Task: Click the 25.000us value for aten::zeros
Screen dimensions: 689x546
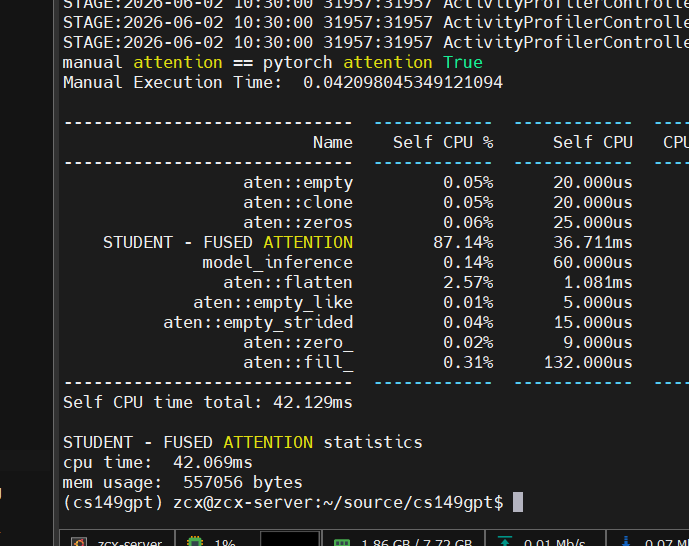Action: point(593,222)
